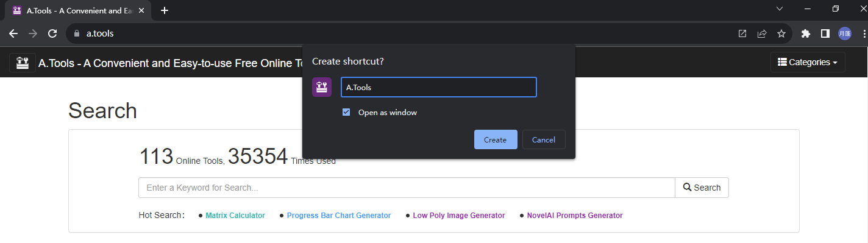Expand the Categories dropdown
This screenshot has height=243, width=868.
click(x=808, y=62)
